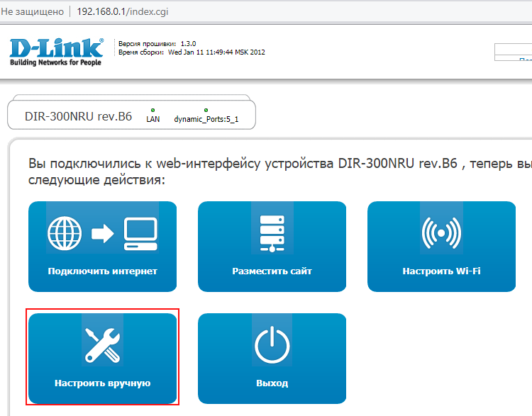532x416 pixels.
Task: Click the power symbol icon
Action: click(x=272, y=345)
